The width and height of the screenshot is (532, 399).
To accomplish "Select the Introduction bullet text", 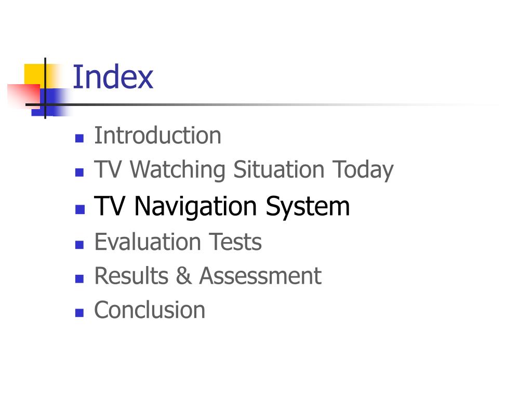I will 157,136.
